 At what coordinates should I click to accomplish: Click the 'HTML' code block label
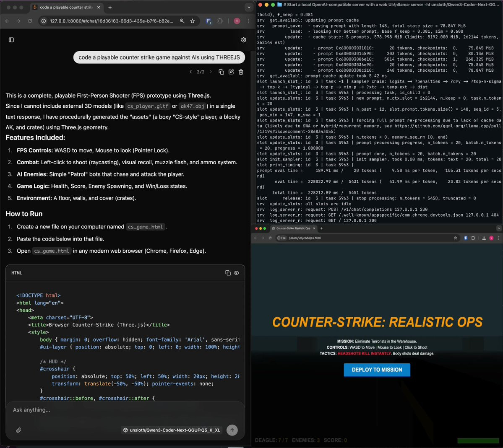tap(17, 273)
